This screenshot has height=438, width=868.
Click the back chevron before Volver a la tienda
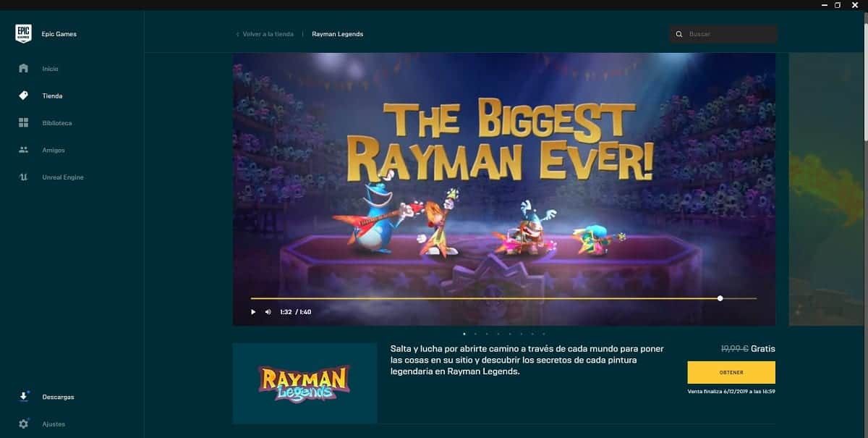coord(237,34)
